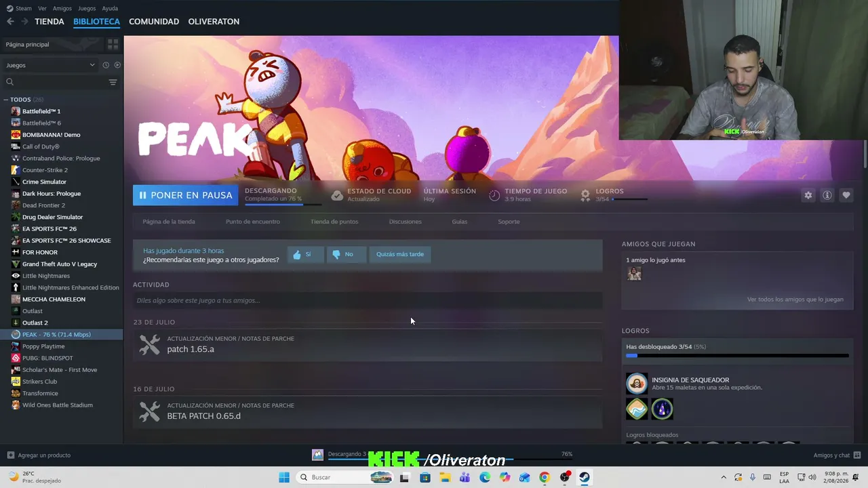The image size is (868, 488).
Task: Open PEAK game settings gear
Action: pyautogui.click(x=808, y=195)
